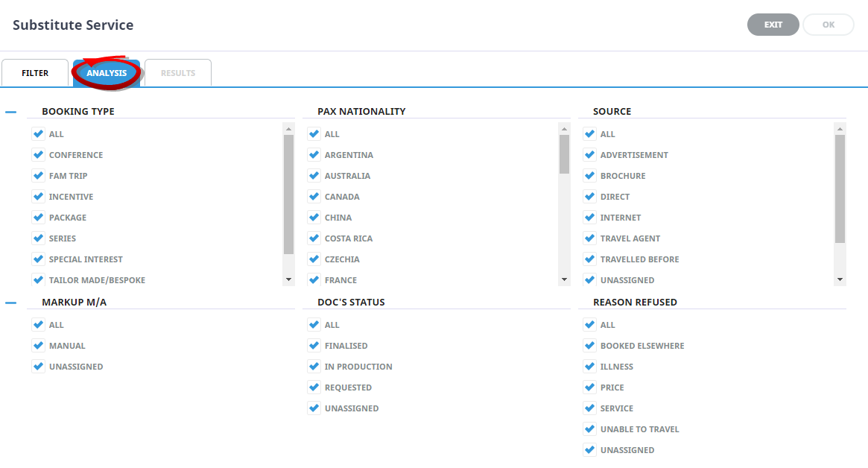
Task: Toggle the CONFERENCE checkbox
Action: pyautogui.click(x=38, y=155)
